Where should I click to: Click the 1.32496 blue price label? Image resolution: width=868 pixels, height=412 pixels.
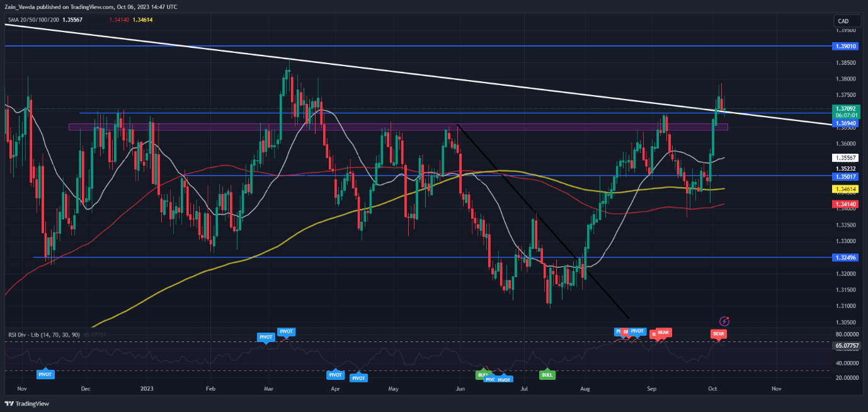845,258
